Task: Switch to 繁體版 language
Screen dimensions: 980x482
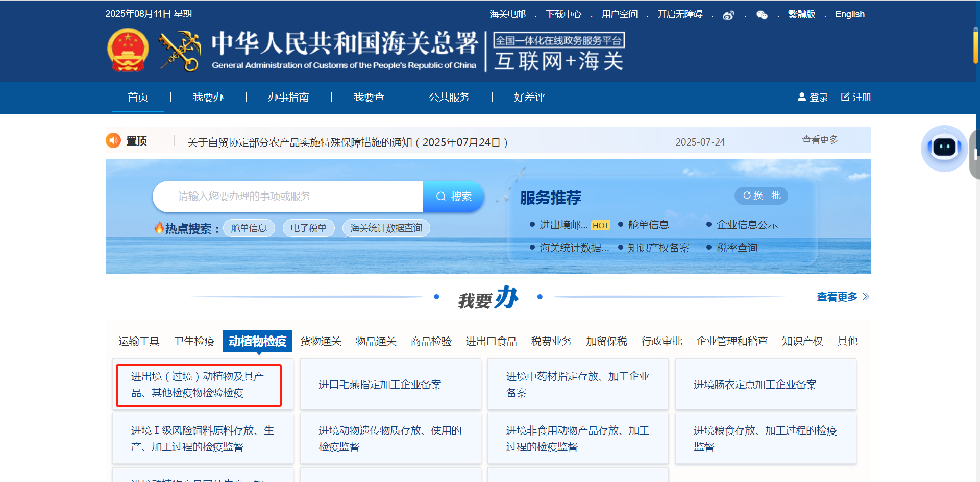Action: [x=801, y=14]
